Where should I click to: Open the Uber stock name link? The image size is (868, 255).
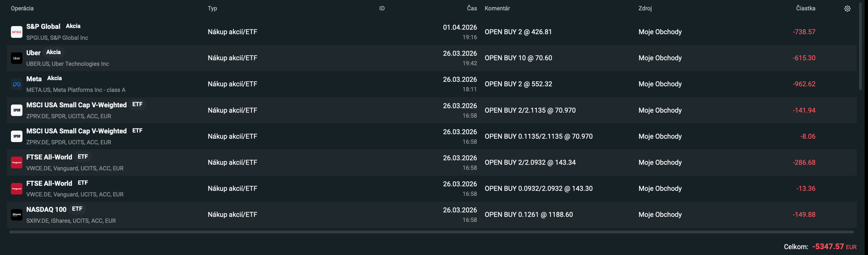point(33,53)
